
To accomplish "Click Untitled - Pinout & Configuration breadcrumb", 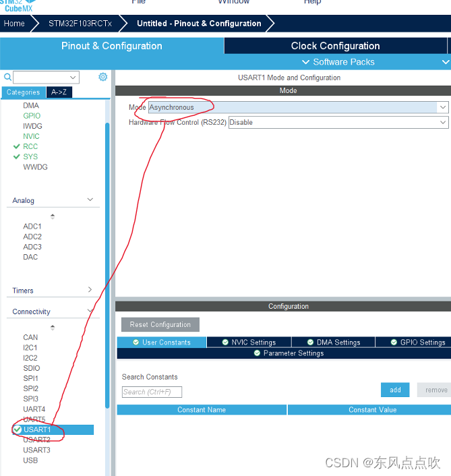I will point(199,24).
